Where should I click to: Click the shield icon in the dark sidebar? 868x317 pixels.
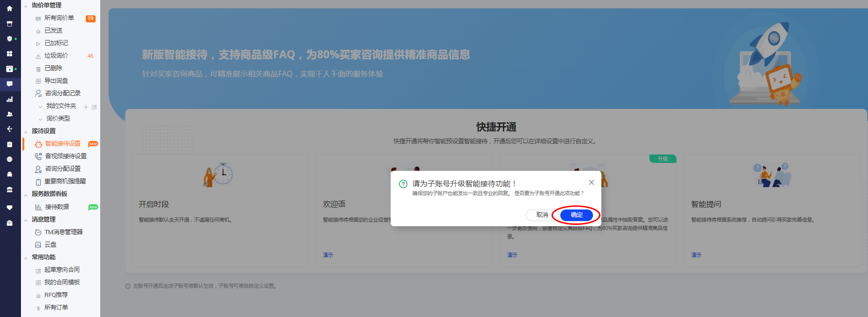(x=9, y=39)
